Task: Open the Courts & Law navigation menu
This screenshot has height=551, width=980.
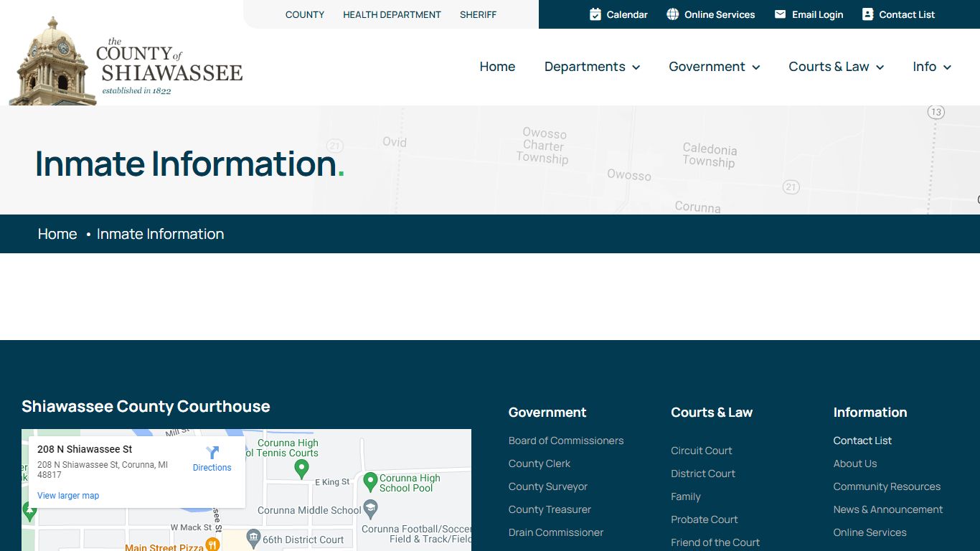Action: (x=836, y=67)
